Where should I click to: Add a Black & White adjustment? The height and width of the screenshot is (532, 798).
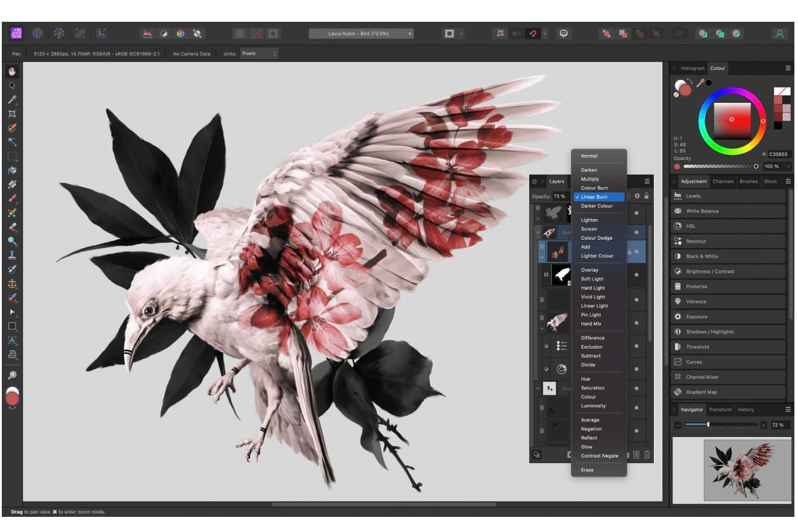tap(728, 256)
